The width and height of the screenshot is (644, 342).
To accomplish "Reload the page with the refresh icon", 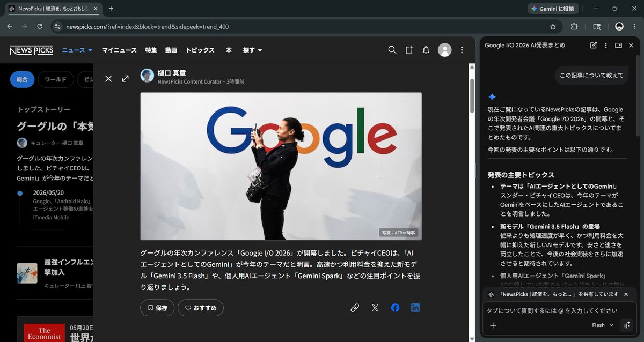I will tap(40, 26).
